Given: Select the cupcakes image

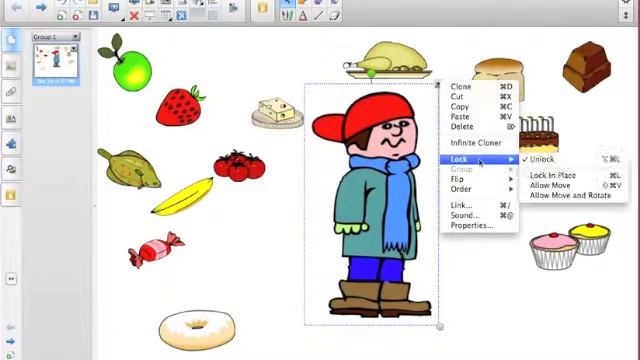Looking at the screenshot, I should [570, 246].
